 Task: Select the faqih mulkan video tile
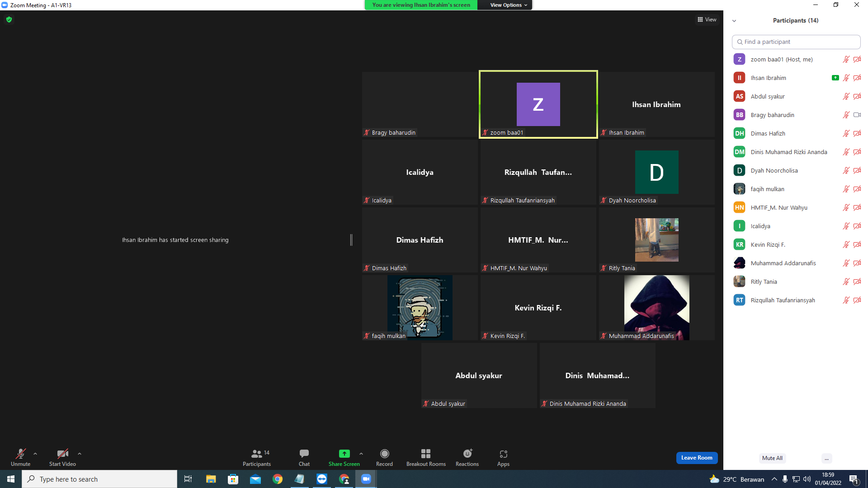pos(420,308)
